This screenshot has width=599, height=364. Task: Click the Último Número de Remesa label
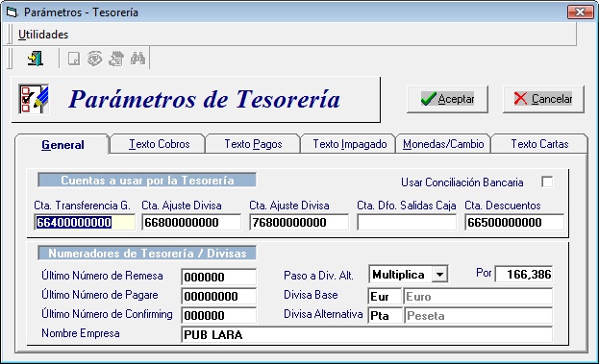tap(102, 276)
